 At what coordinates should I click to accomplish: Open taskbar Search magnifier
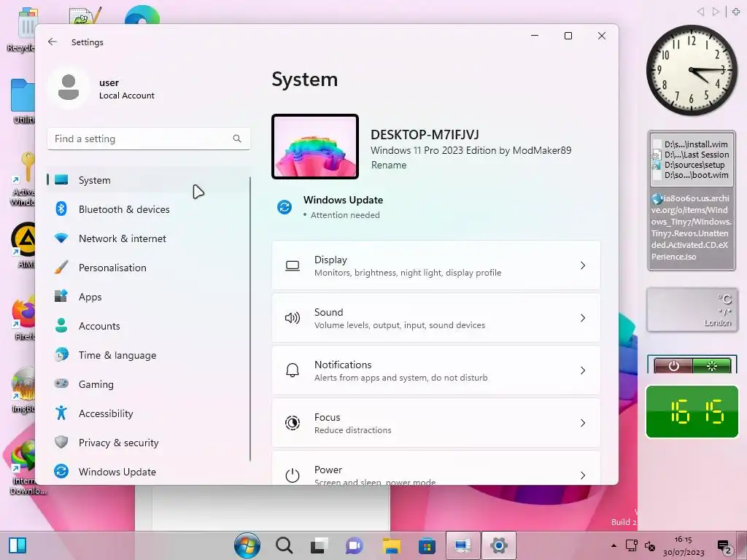pos(284,545)
